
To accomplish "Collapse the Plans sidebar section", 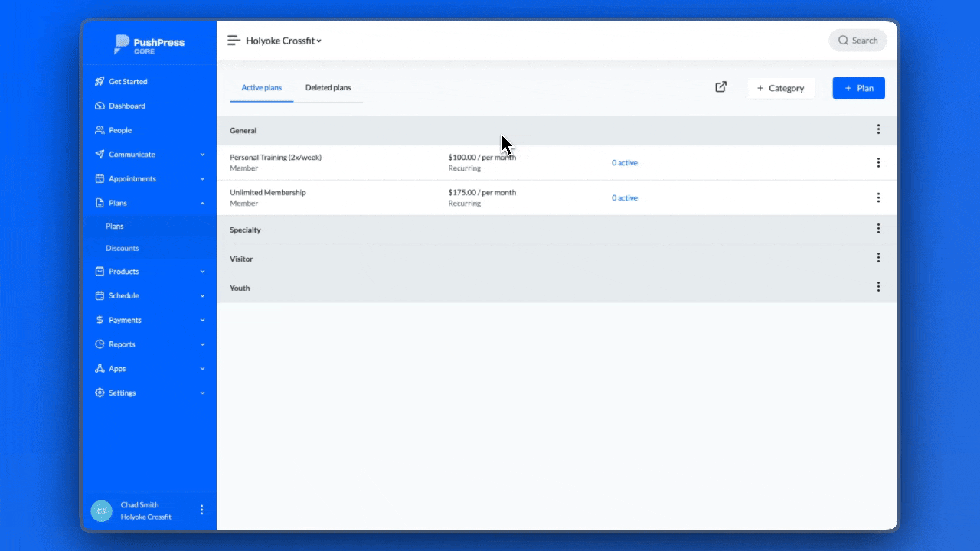I will 202,204.
